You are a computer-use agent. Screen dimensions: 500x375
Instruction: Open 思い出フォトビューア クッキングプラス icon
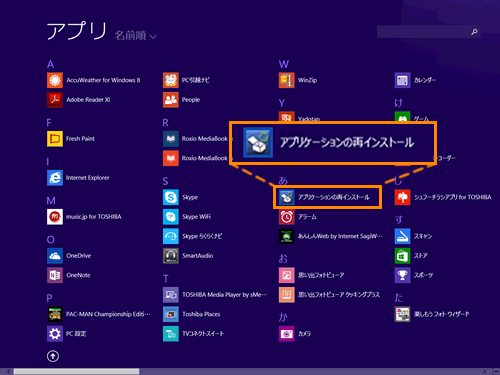pos(287,295)
